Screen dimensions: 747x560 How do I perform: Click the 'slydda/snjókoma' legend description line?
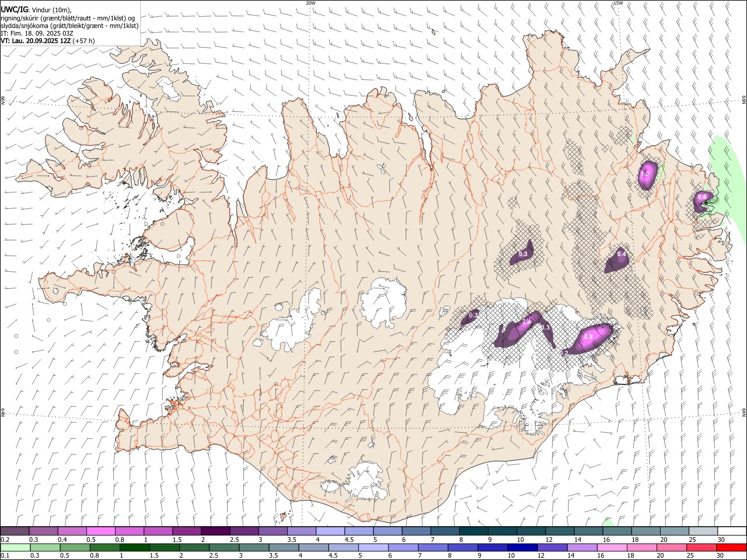[x=69, y=26]
